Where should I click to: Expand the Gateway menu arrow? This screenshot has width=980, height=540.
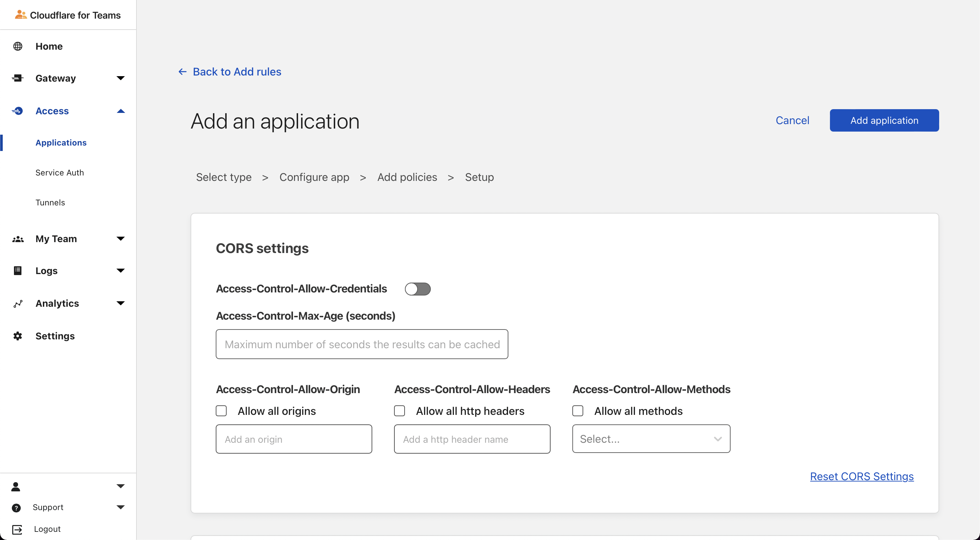tap(120, 78)
